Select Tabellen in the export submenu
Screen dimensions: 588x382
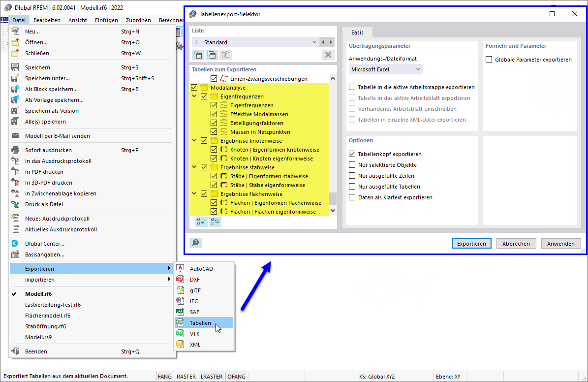pos(204,323)
